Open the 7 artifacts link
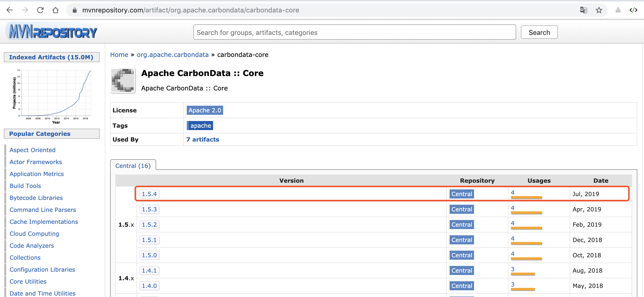This screenshot has width=644, height=297. point(203,139)
